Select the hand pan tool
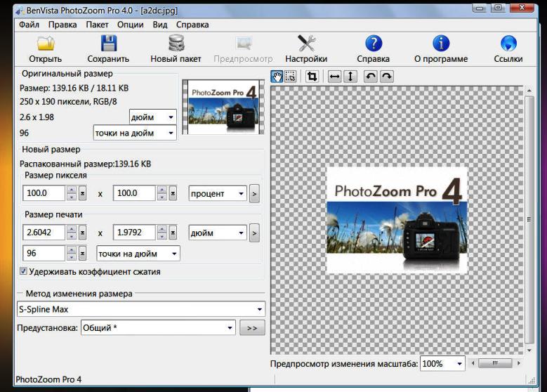Screen dimensions: 547x392 pyautogui.click(x=277, y=77)
